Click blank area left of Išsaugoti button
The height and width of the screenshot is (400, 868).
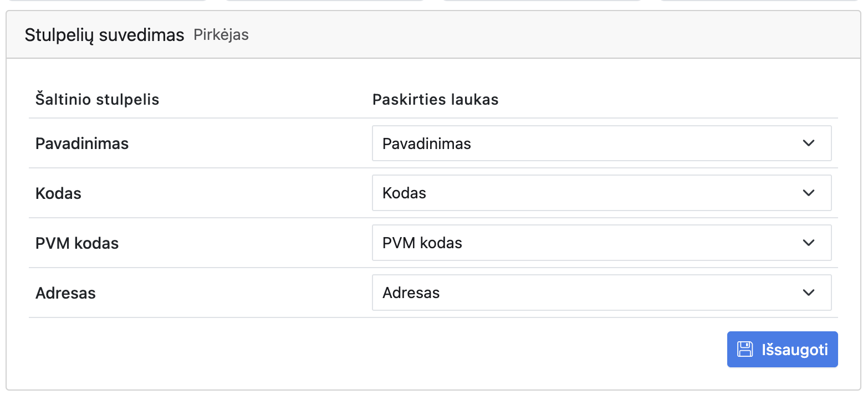pos(443,350)
